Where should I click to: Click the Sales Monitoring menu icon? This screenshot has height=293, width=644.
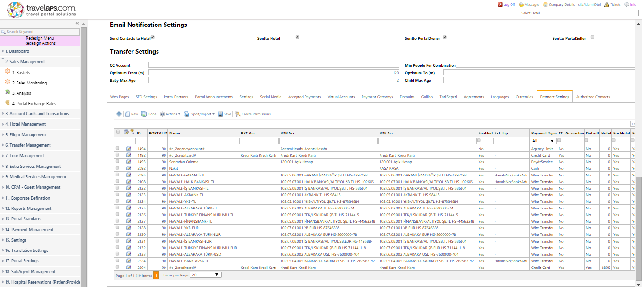point(8,82)
